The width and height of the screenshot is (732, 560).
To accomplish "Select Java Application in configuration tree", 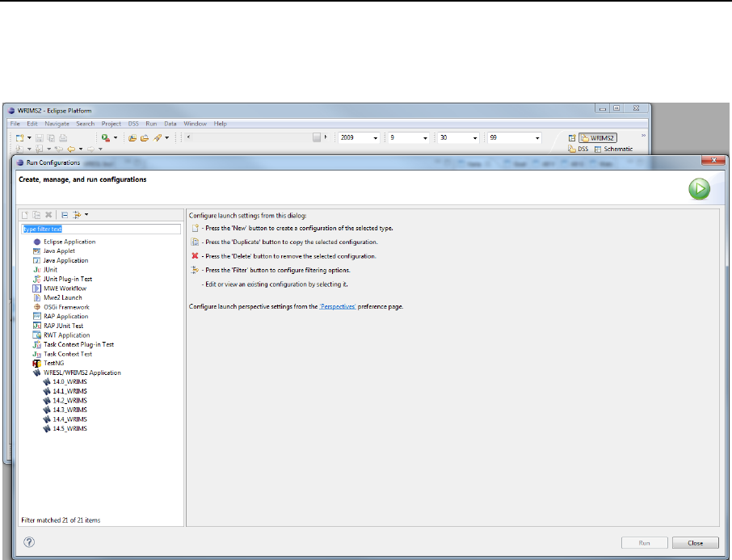I will pos(61,261).
